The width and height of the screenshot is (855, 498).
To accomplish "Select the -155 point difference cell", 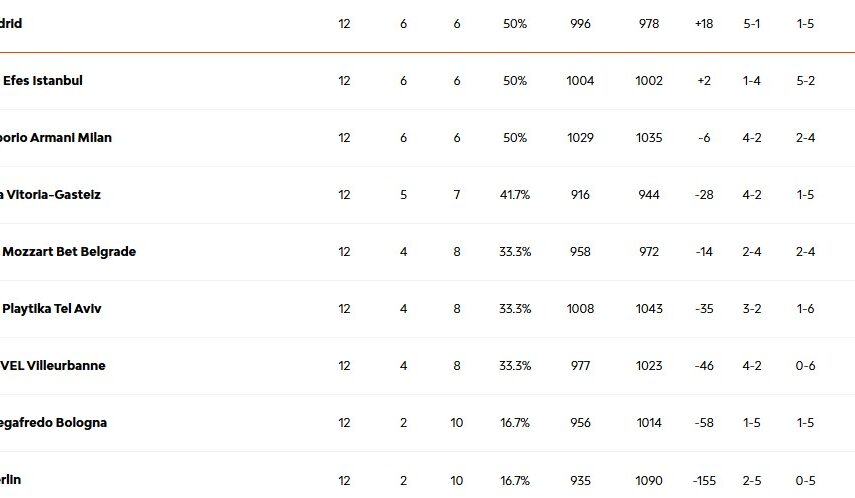I will click(x=703, y=481).
